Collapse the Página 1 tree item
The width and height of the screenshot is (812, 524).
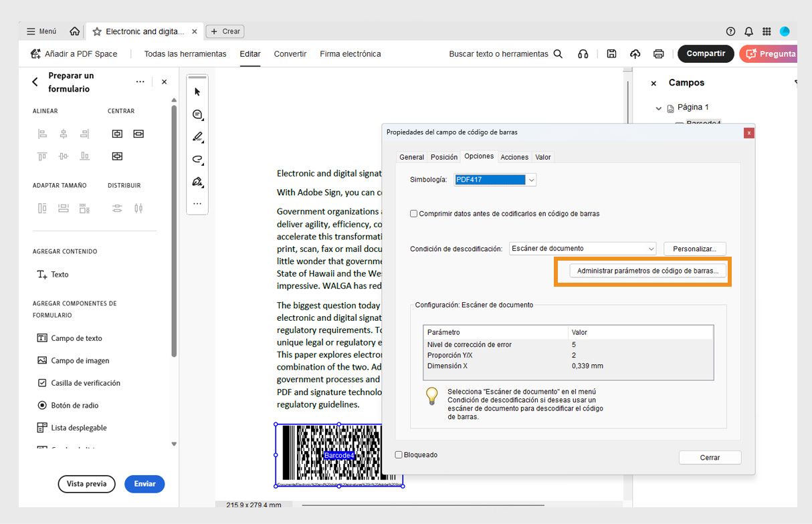pyautogui.click(x=658, y=107)
